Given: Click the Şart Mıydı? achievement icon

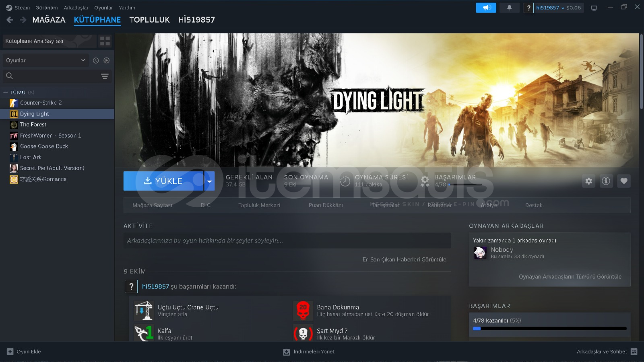Looking at the screenshot, I should coord(303,333).
